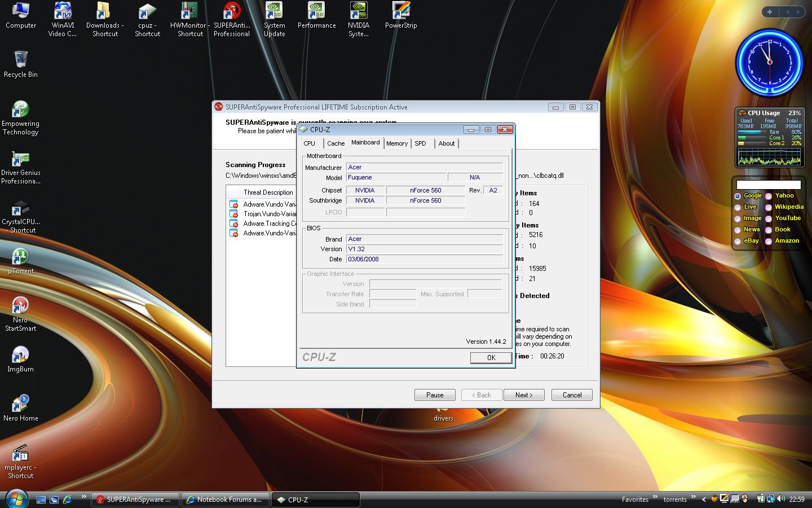Image resolution: width=812 pixels, height=508 pixels.
Task: Show hidden system tray icons arrow
Action: [704, 500]
